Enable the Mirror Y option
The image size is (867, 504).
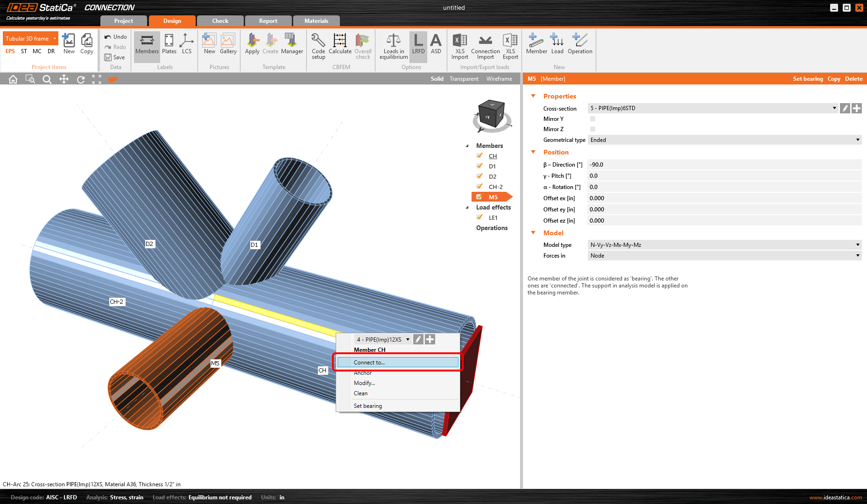[592, 119]
